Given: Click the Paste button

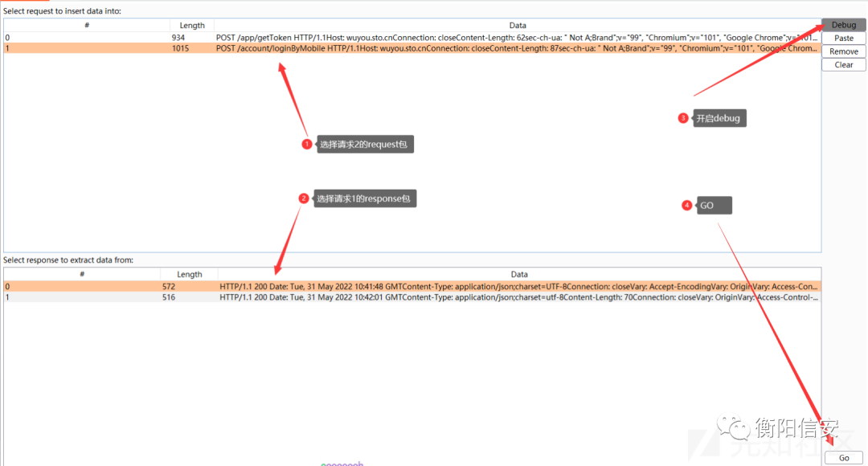Looking at the screenshot, I should pos(843,38).
